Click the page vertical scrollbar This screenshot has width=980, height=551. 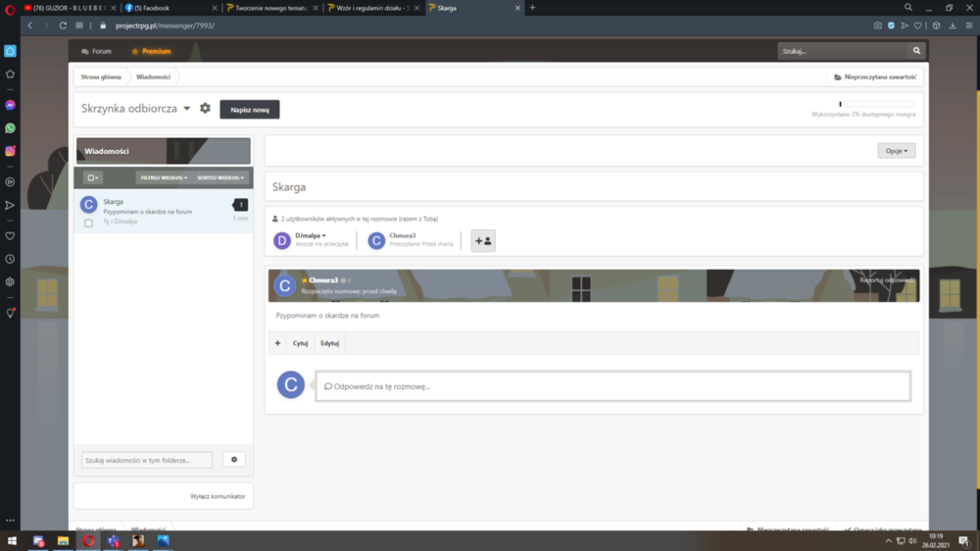(977, 287)
